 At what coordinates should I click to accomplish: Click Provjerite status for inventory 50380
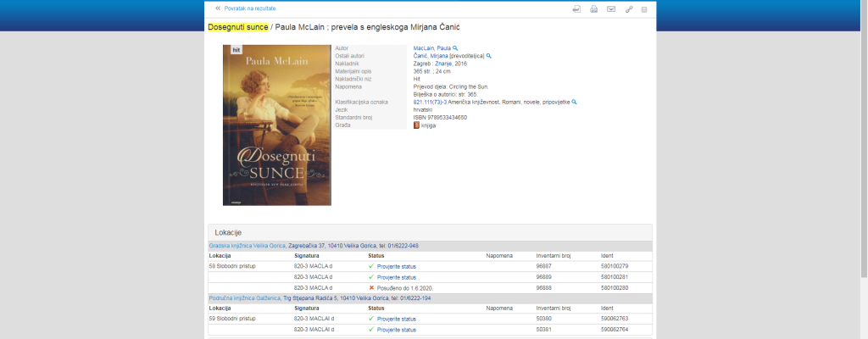click(397, 319)
